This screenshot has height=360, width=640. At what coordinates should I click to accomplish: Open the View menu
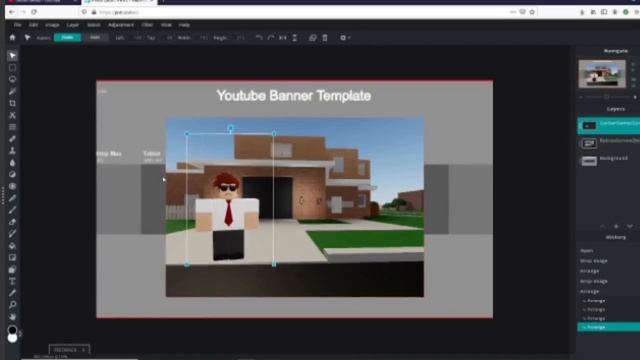click(x=166, y=25)
